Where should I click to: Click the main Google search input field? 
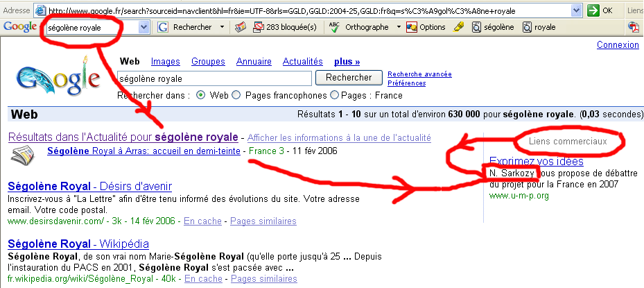[x=214, y=78]
